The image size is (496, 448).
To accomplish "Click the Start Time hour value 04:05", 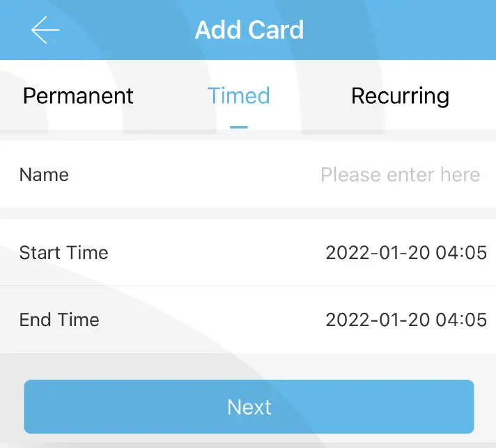I will (461, 252).
